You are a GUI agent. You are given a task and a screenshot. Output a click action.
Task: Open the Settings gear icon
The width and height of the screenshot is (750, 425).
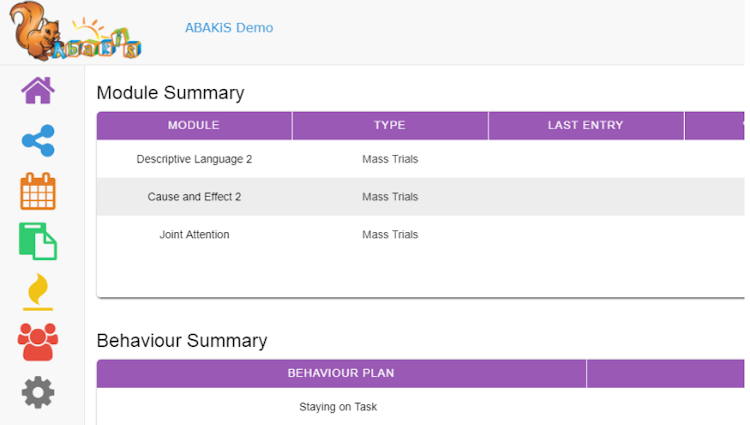tap(38, 392)
